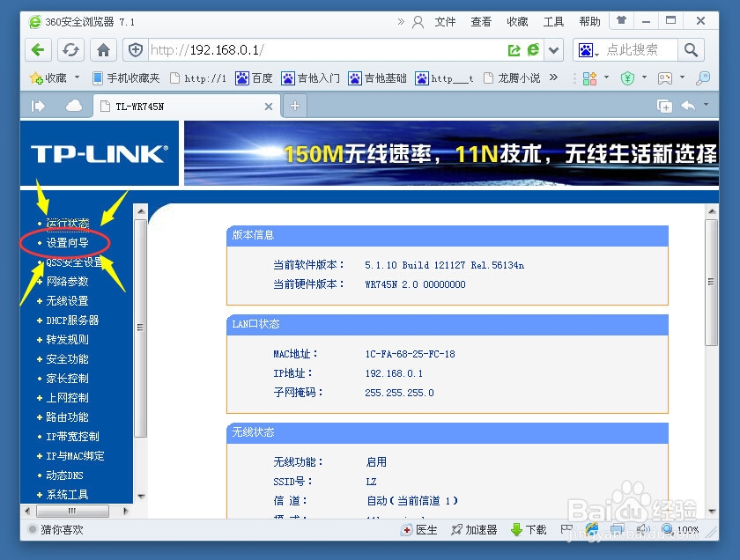Viewport: 740px width, 560px height.
Task: Open the 吉他入门 bookmark
Action: (x=310, y=77)
